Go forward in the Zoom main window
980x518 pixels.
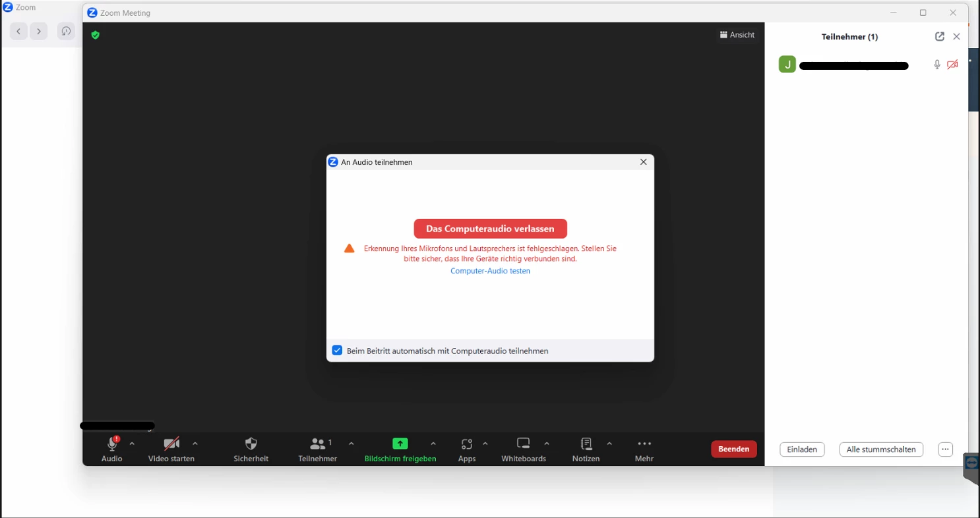click(x=39, y=31)
